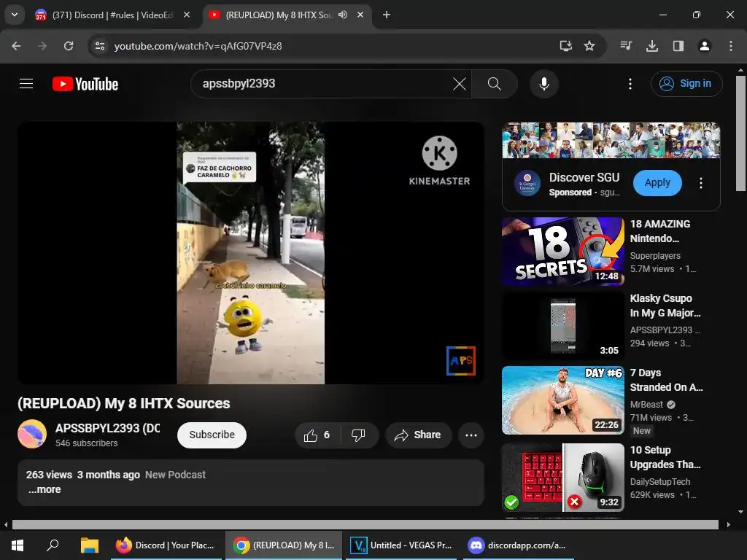
Task: Open the YouTube guide hamburger menu
Action: coord(26,84)
